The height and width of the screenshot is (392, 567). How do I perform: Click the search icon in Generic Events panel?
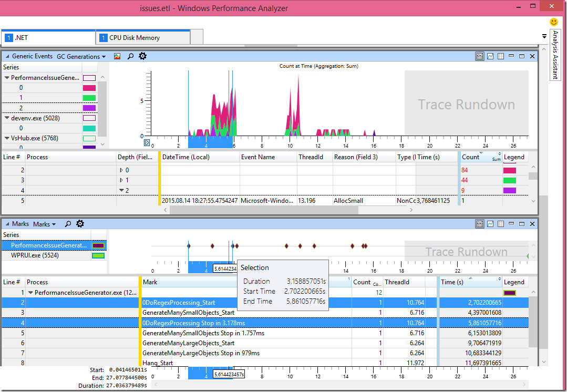[x=130, y=56]
